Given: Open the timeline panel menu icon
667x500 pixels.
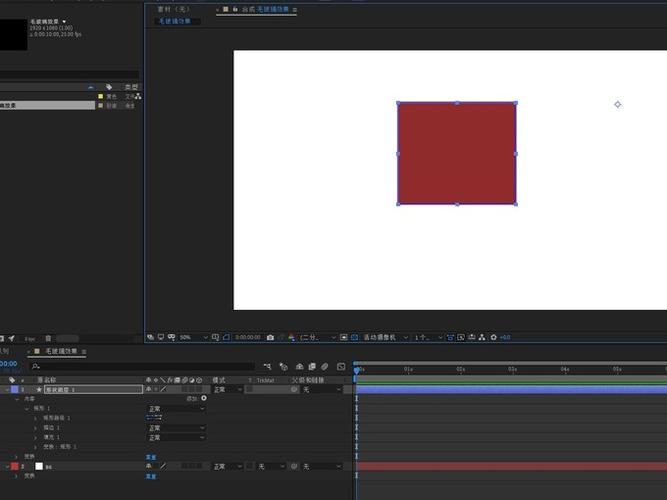Looking at the screenshot, I should (x=84, y=351).
